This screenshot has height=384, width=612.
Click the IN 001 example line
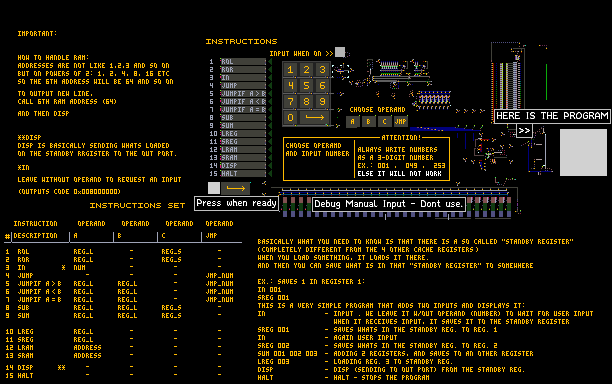point(269,290)
